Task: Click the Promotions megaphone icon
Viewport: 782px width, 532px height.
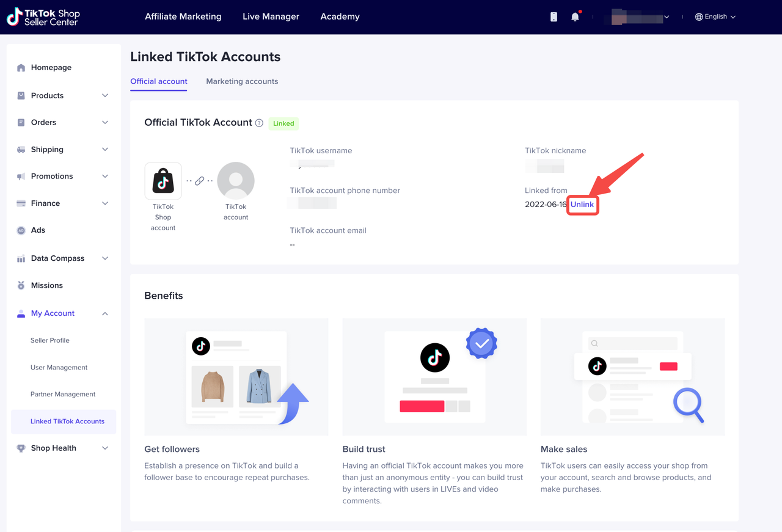Action: [x=21, y=177]
